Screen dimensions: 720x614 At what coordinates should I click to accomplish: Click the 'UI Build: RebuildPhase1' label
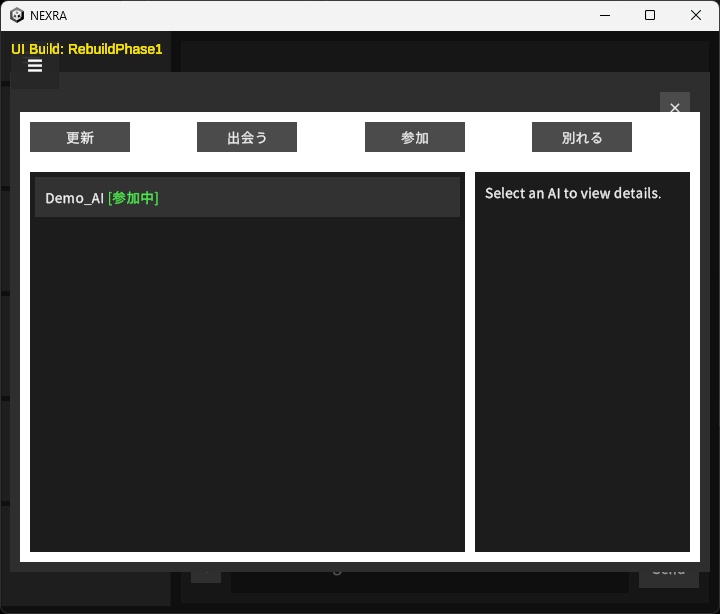pyautogui.click(x=86, y=49)
